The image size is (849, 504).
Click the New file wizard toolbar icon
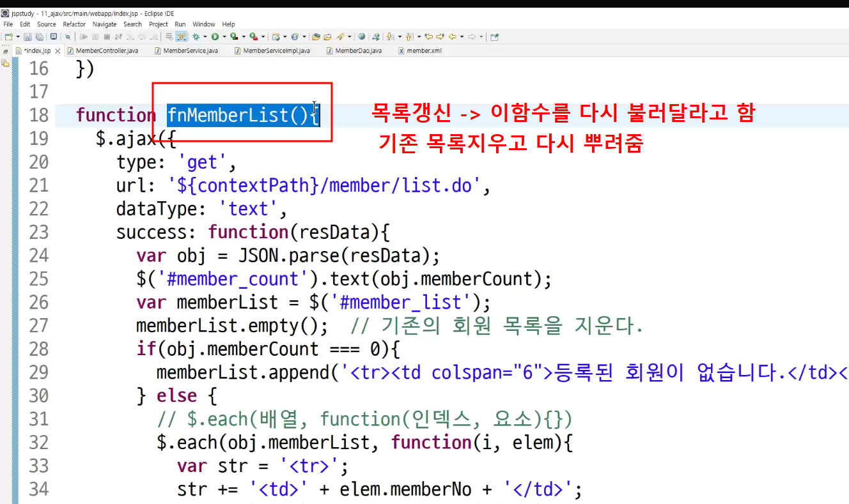coord(8,37)
